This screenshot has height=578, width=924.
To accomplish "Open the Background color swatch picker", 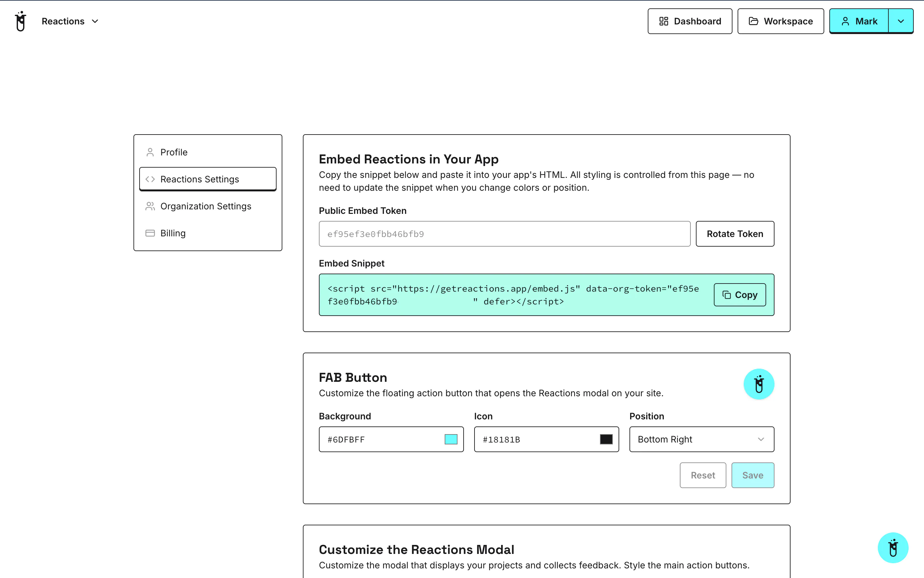I will tap(451, 440).
